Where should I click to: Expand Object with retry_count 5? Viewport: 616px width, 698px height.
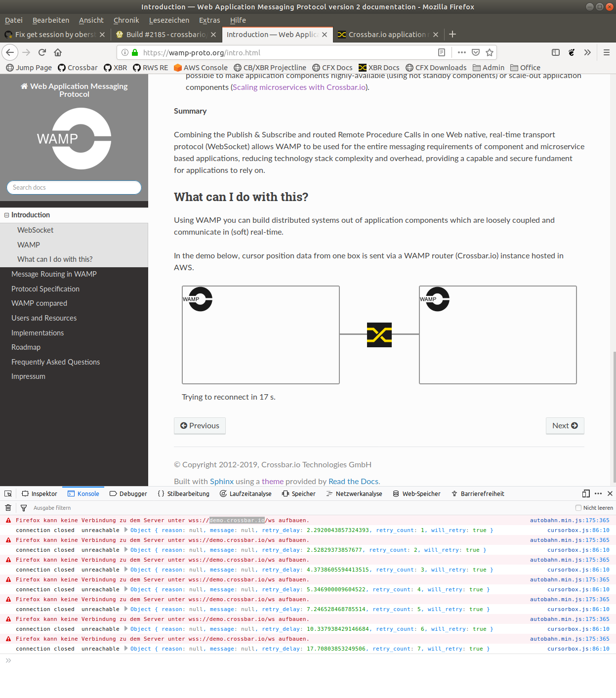[126, 609]
